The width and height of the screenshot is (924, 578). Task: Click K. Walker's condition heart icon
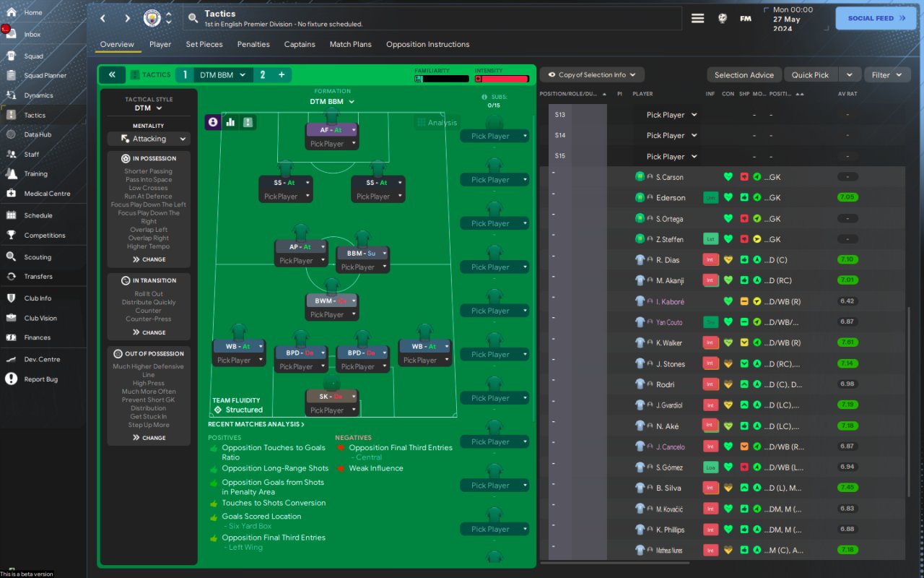tap(728, 343)
